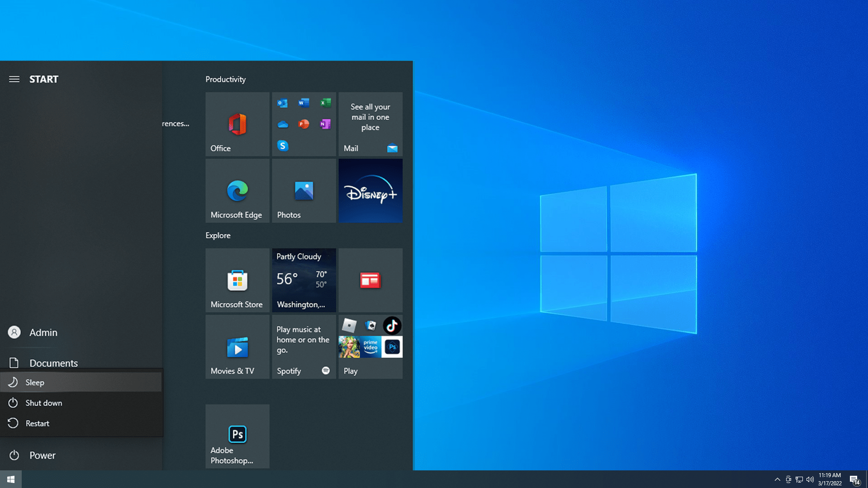Open Documents folder from Start

click(53, 363)
